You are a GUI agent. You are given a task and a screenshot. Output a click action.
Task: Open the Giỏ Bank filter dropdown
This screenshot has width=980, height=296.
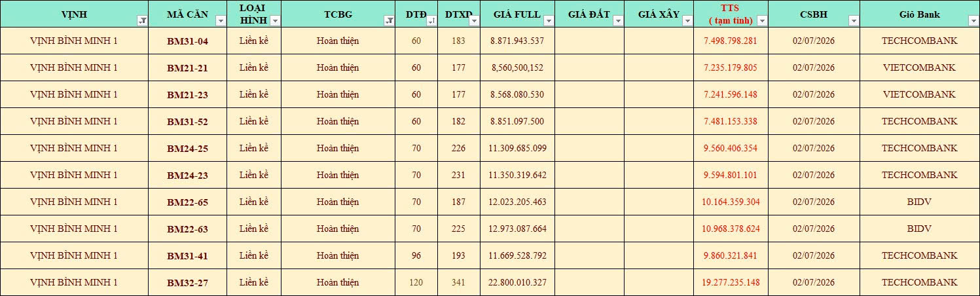tap(973, 21)
